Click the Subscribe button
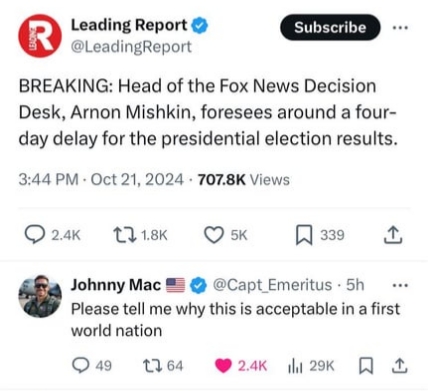The width and height of the screenshot is (428, 391). (x=330, y=27)
